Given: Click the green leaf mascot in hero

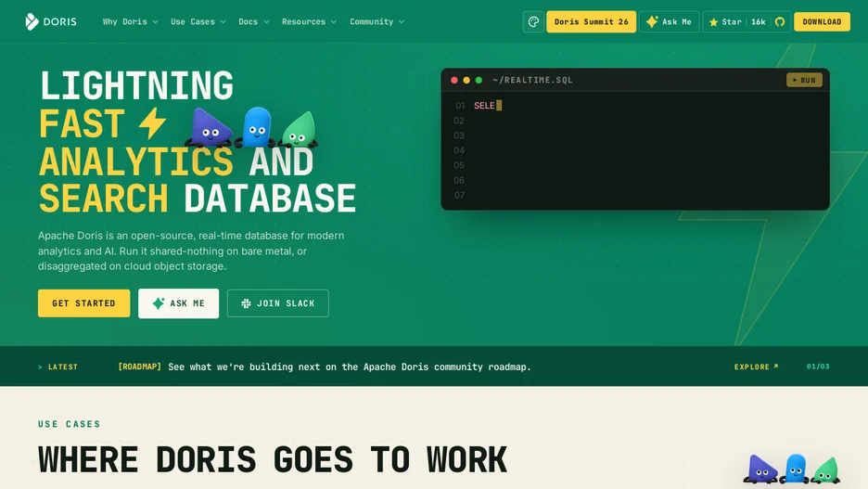Looking at the screenshot, I should tap(300, 130).
